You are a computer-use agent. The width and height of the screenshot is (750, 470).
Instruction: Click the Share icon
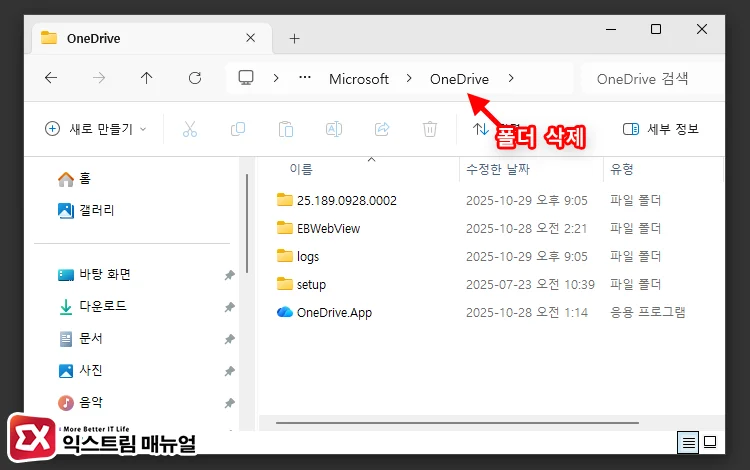382,129
